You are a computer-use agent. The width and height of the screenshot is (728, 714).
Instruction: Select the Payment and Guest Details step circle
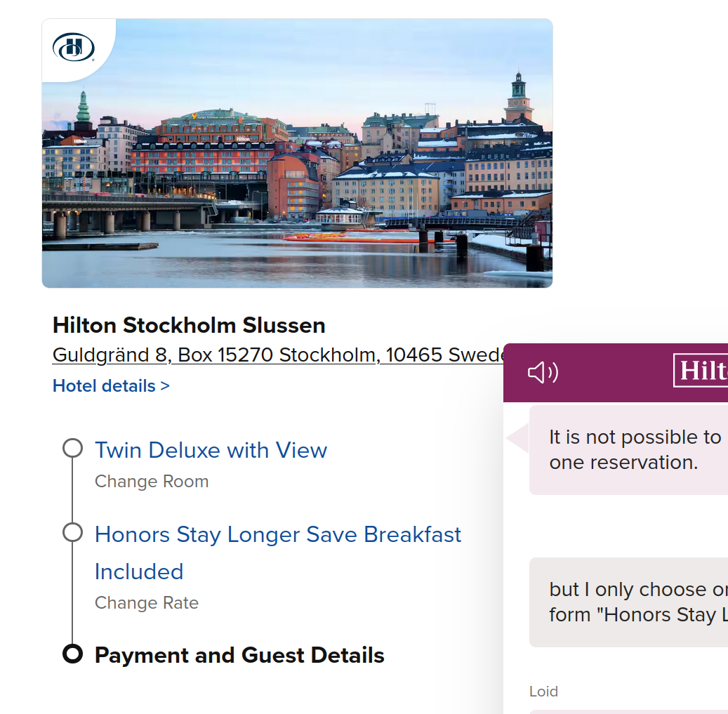(72, 654)
